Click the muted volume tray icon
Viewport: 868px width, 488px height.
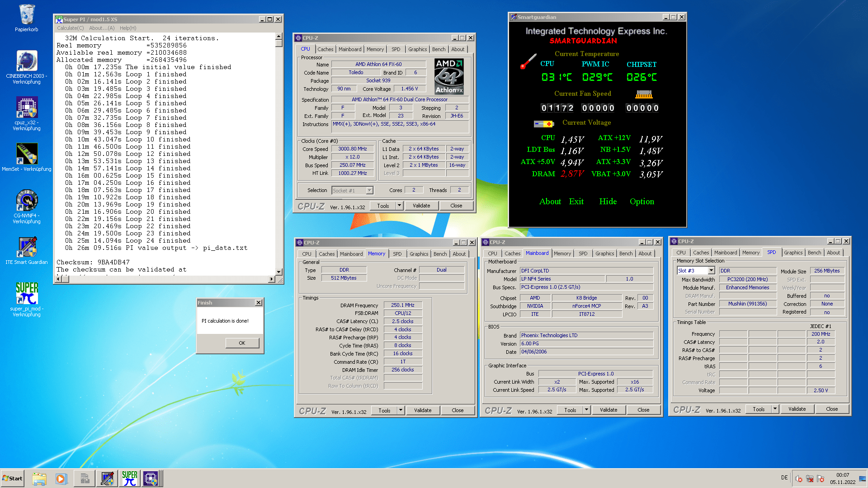(799, 479)
